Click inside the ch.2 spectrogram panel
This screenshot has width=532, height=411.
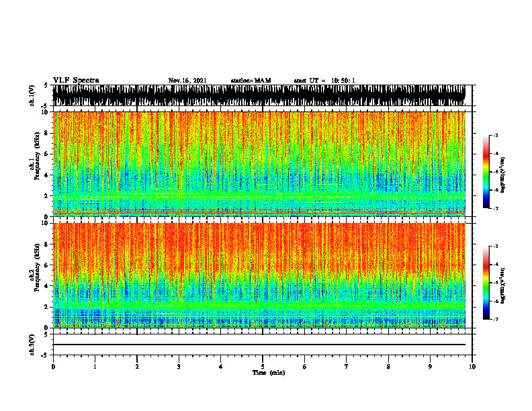coord(259,275)
